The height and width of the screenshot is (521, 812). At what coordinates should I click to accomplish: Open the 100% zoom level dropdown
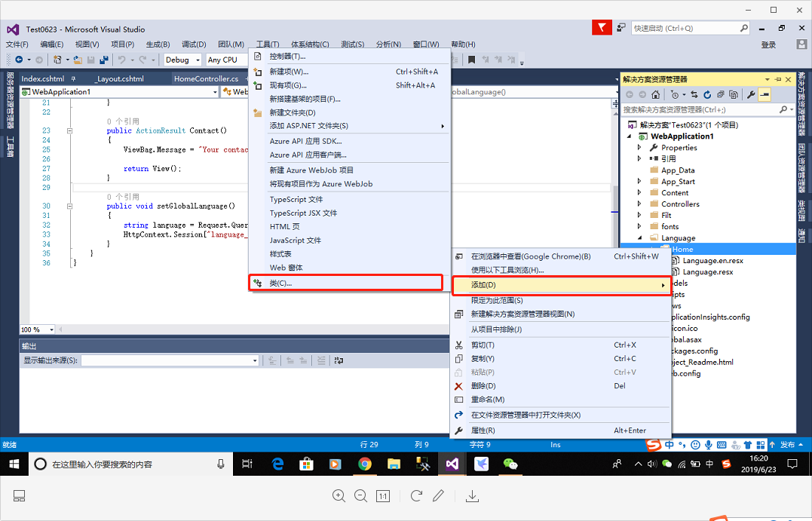click(37, 329)
